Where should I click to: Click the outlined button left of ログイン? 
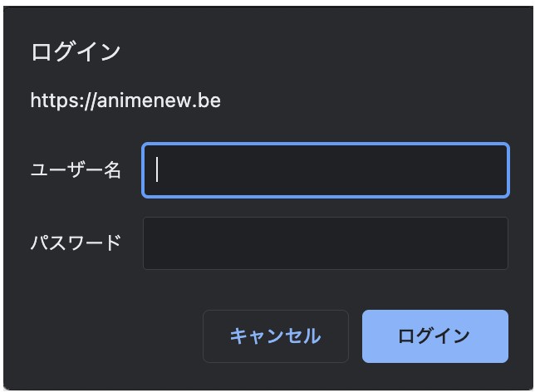[x=276, y=336]
